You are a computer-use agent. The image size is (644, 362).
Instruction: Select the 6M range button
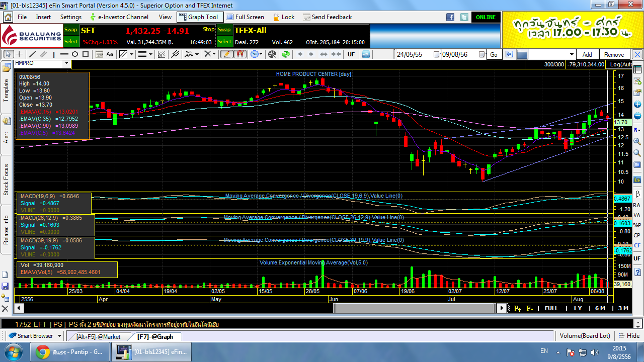[600, 308]
